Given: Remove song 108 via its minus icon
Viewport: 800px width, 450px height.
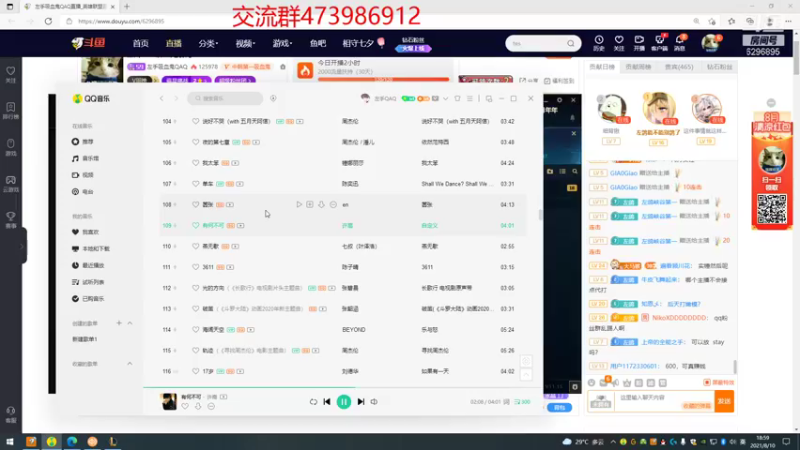Looking at the screenshot, I should pyautogui.click(x=333, y=205).
